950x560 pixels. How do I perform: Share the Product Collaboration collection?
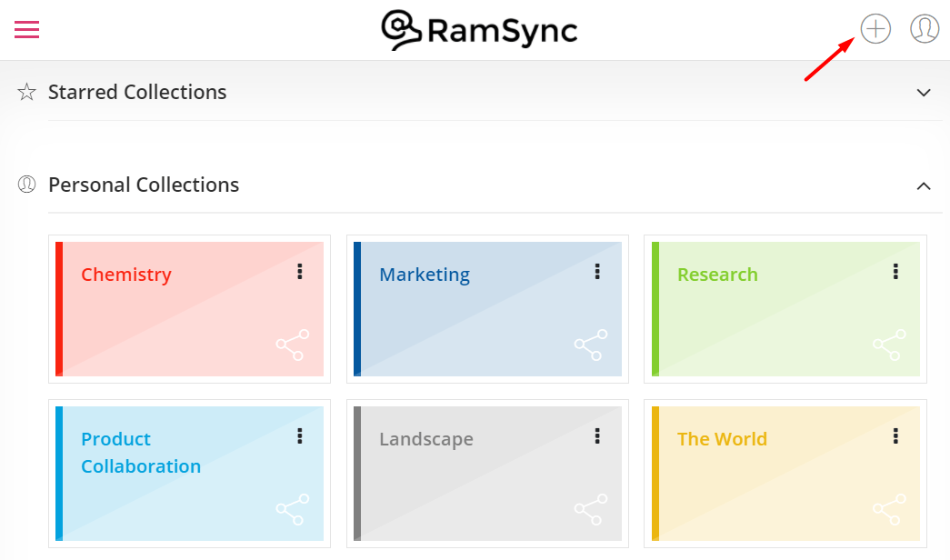click(x=292, y=511)
